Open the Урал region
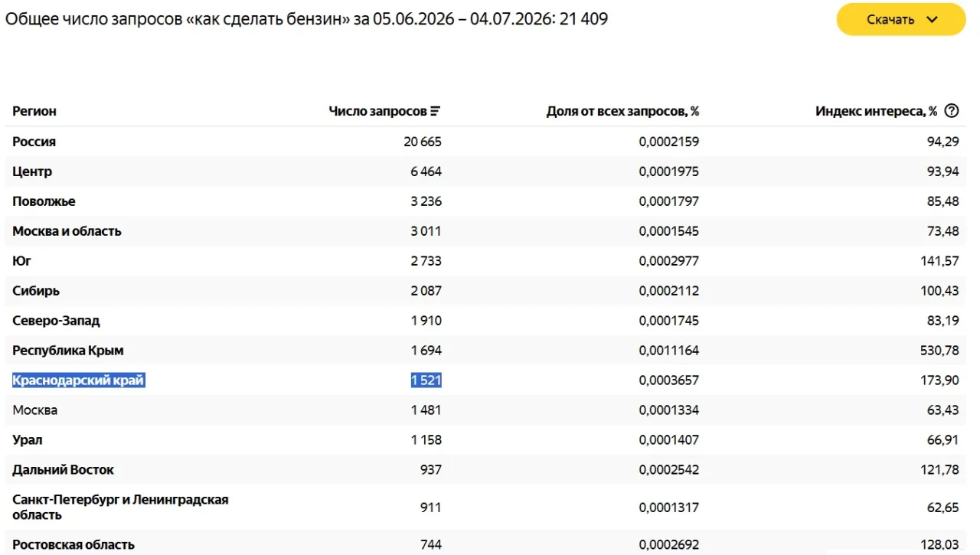 pos(28,440)
